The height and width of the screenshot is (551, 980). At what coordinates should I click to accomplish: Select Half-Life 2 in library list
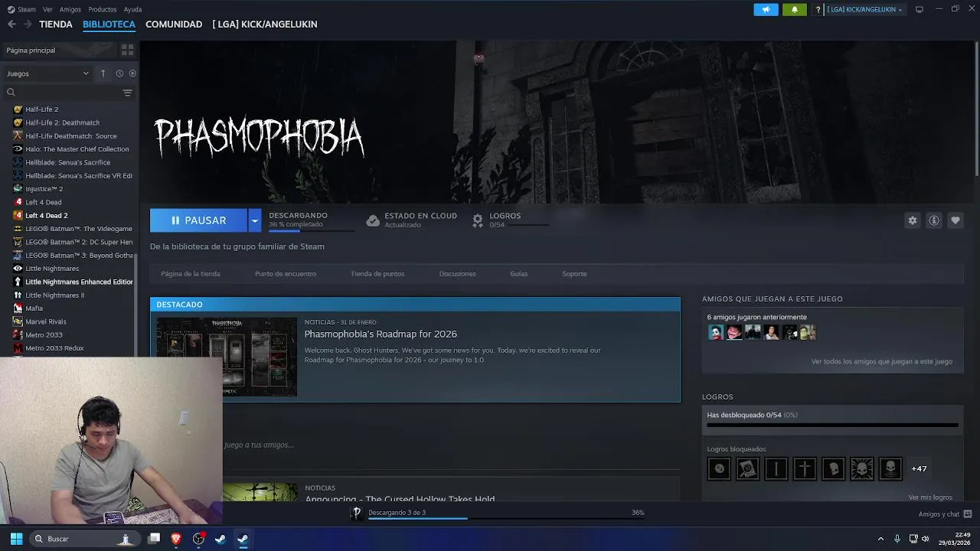[42, 109]
